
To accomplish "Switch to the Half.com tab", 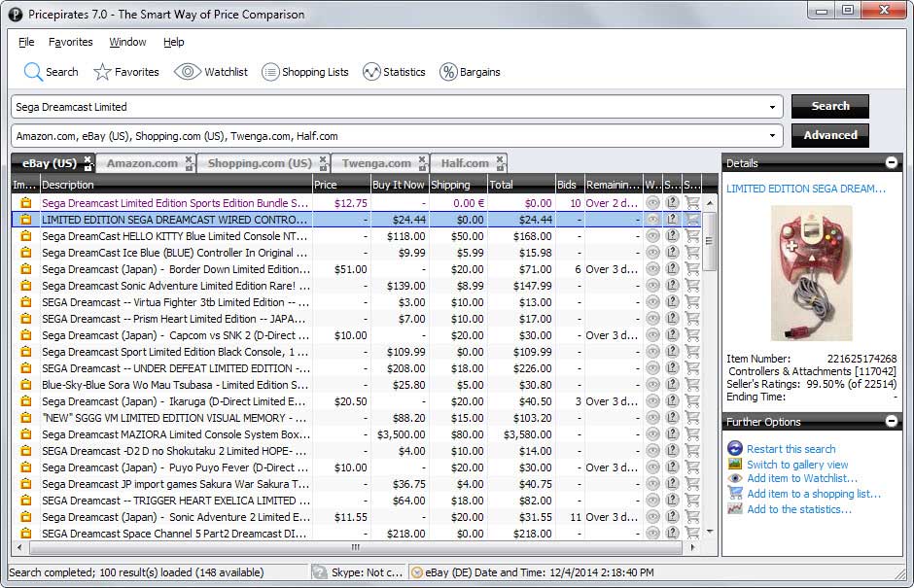I will [465, 163].
